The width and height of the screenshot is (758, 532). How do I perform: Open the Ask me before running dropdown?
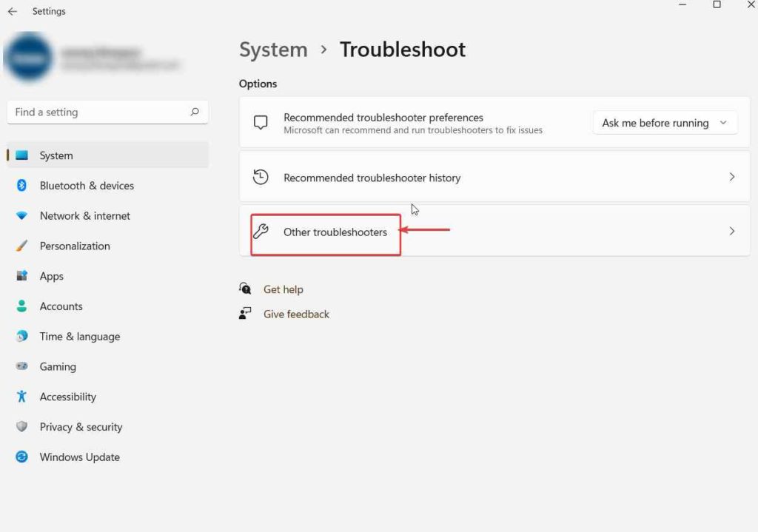(x=665, y=123)
